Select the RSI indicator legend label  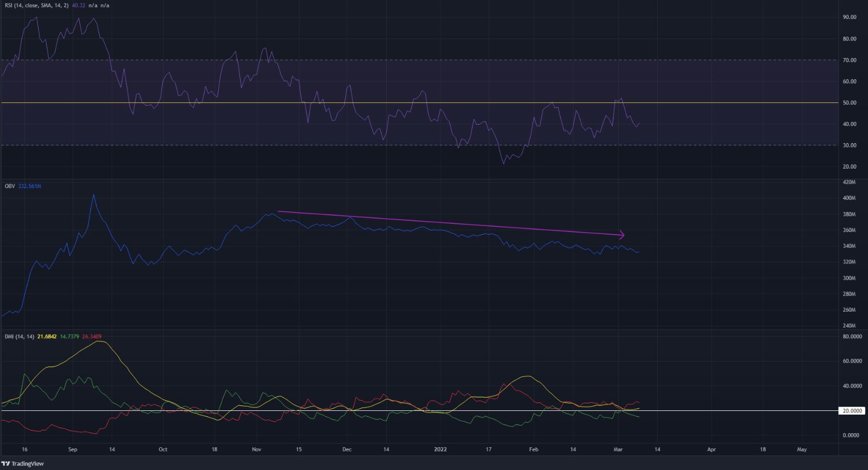(37, 4)
